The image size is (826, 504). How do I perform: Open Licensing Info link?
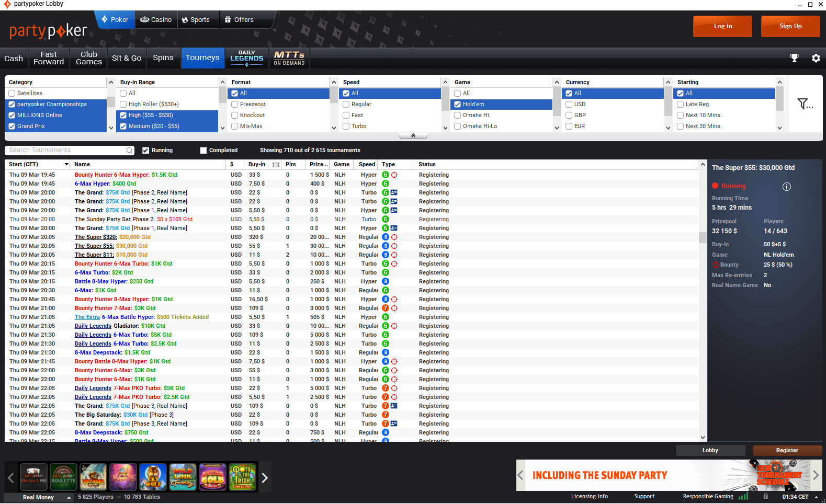pyautogui.click(x=590, y=497)
